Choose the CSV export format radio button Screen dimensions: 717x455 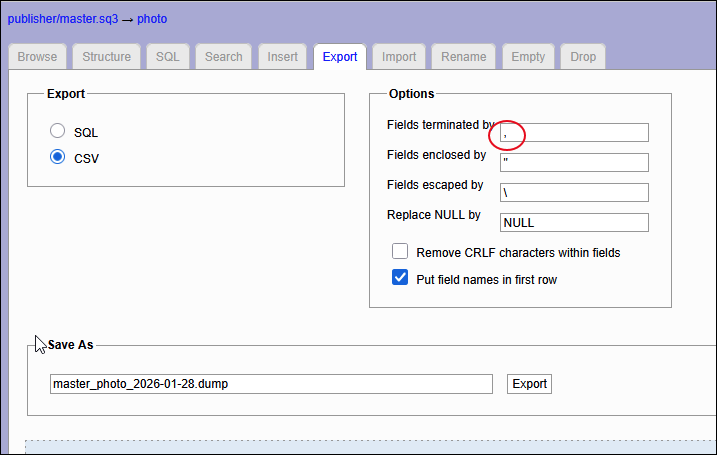point(58,157)
